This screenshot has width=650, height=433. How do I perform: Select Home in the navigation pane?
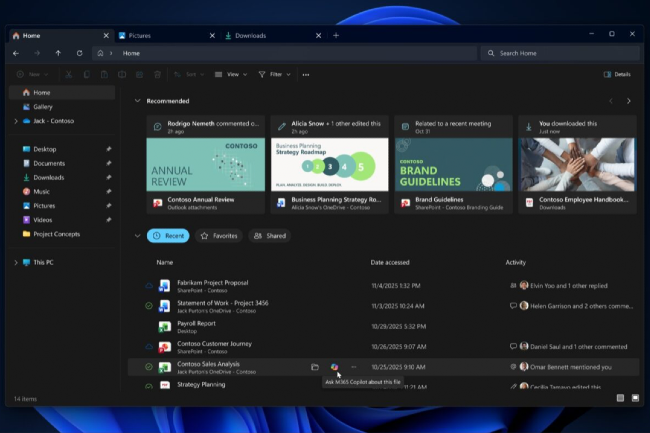click(62, 92)
